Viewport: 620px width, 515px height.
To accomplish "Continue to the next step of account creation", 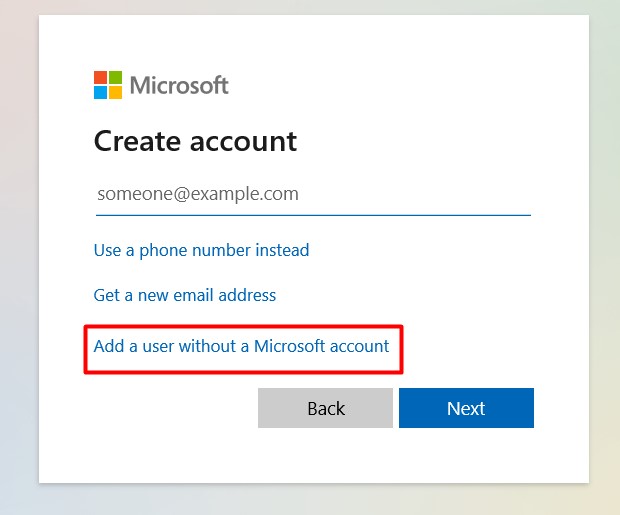I will [466, 408].
